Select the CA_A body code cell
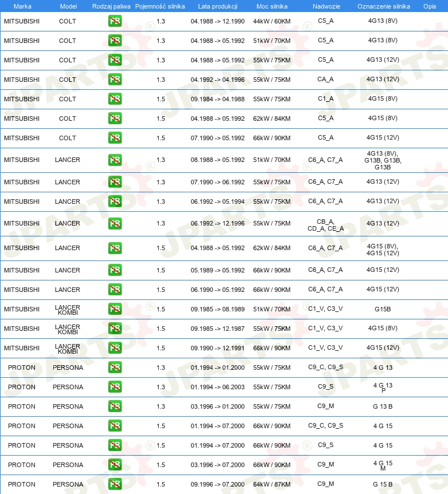 point(325,80)
